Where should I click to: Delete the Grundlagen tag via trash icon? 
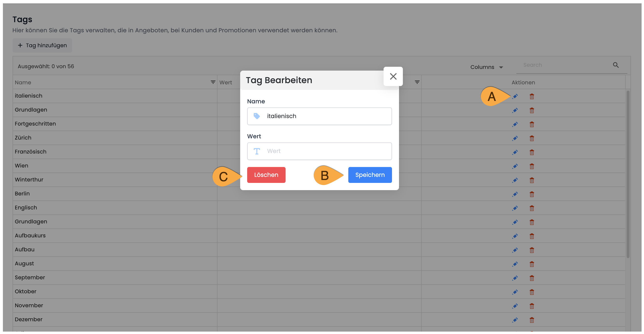(x=532, y=110)
